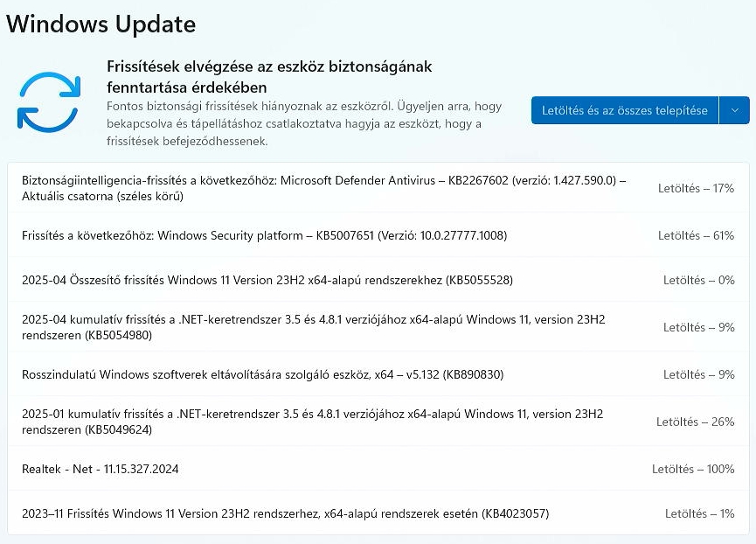Click the Windows Update page title
This screenshot has width=756, height=544.
point(101,24)
